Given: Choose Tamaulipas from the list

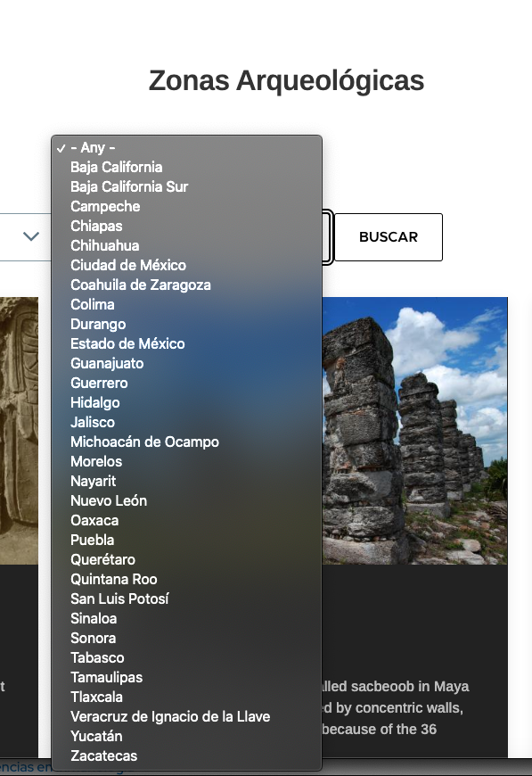Looking at the screenshot, I should coord(187,678).
